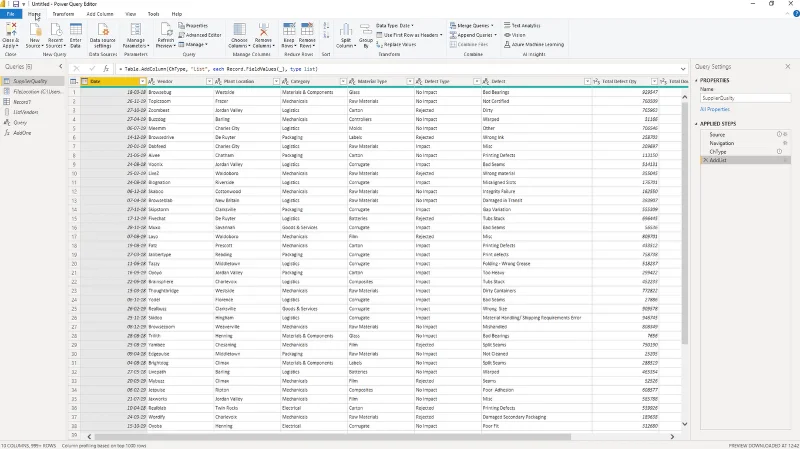Switch to the Transform tab
Image resolution: width=800 pixels, height=449 pixels.
63,14
